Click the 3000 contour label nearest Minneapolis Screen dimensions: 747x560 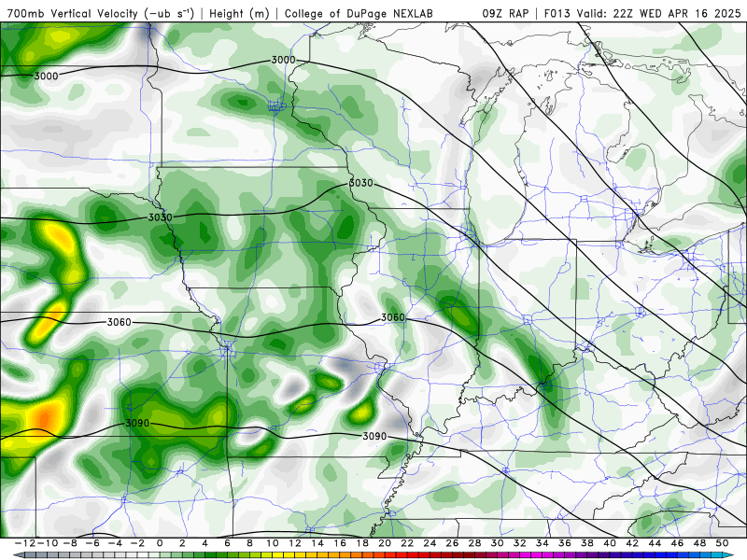[284, 60]
